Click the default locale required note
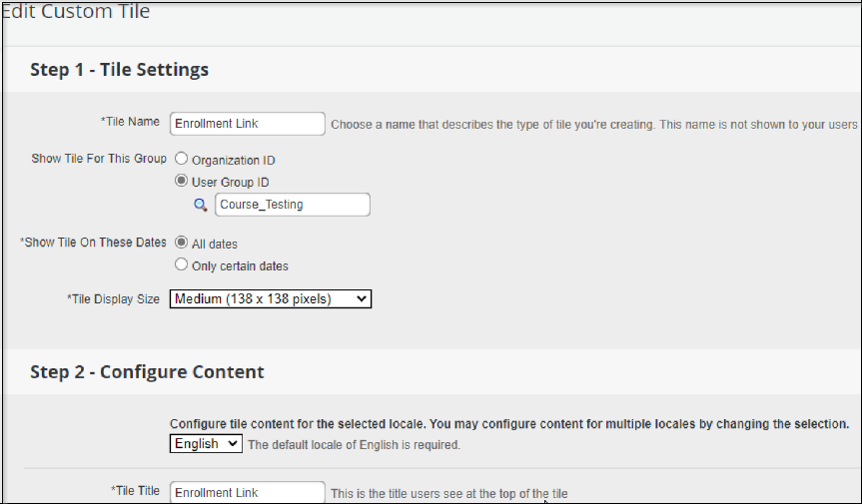This screenshot has height=504, width=862. coord(354,445)
